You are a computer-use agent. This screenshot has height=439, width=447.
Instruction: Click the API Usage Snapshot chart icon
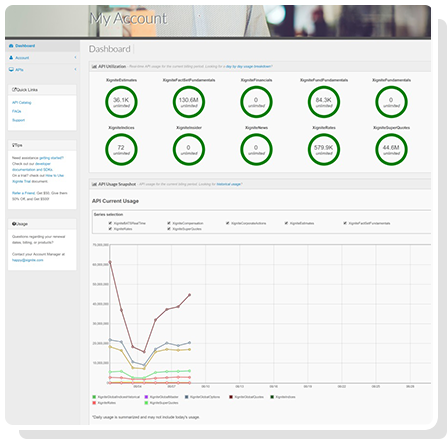pos(94,184)
